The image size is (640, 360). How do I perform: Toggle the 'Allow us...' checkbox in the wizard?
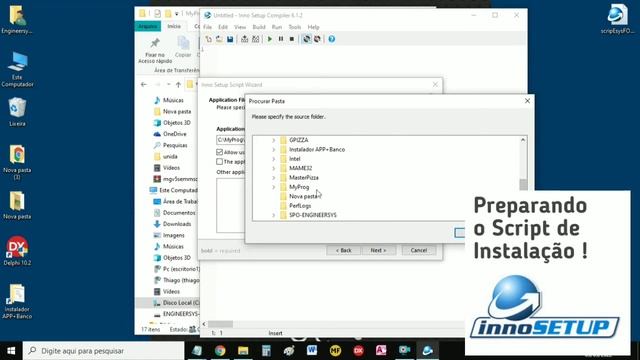(x=220, y=152)
